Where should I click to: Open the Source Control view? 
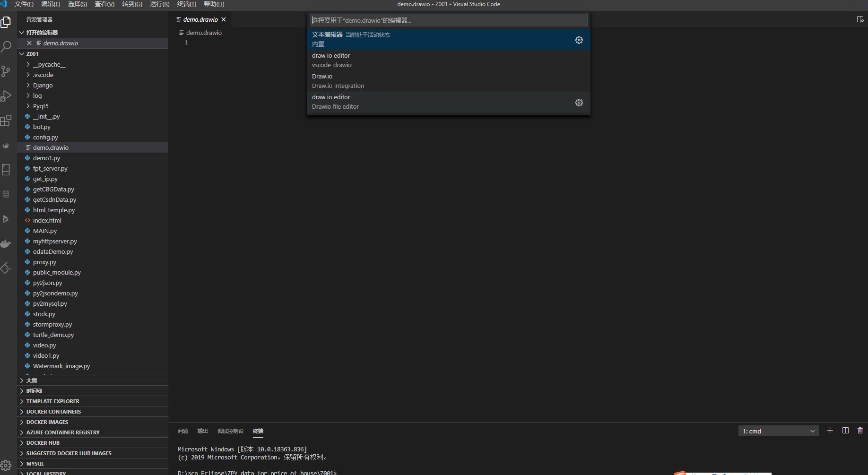coord(6,71)
